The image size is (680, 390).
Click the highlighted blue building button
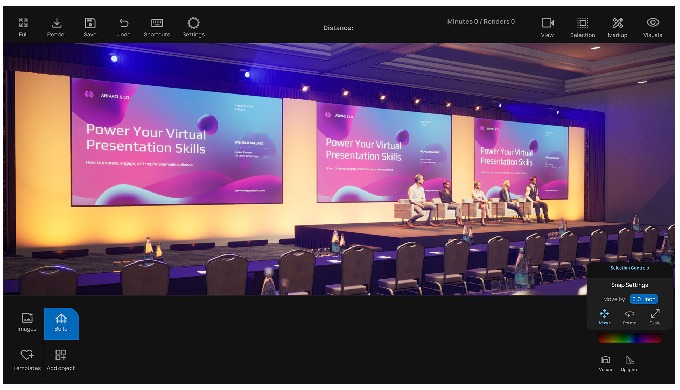click(x=61, y=324)
